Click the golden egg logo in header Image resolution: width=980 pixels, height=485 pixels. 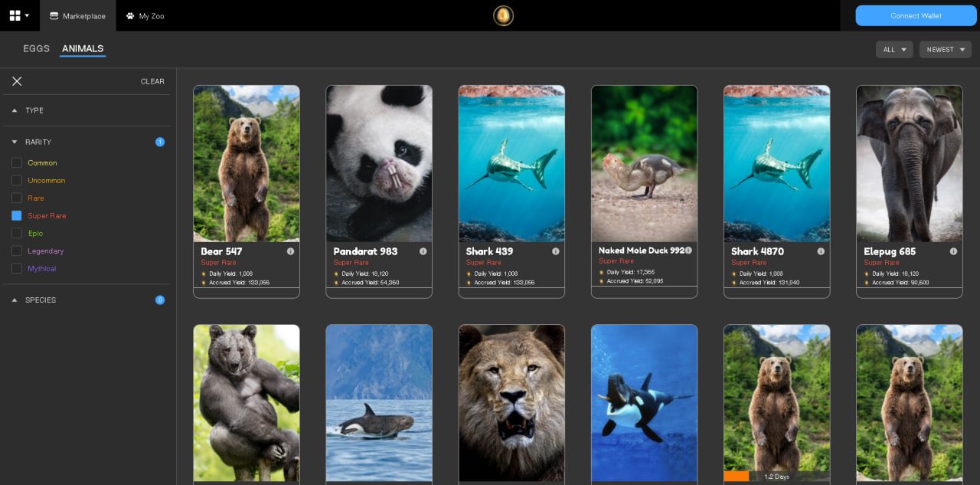point(503,15)
